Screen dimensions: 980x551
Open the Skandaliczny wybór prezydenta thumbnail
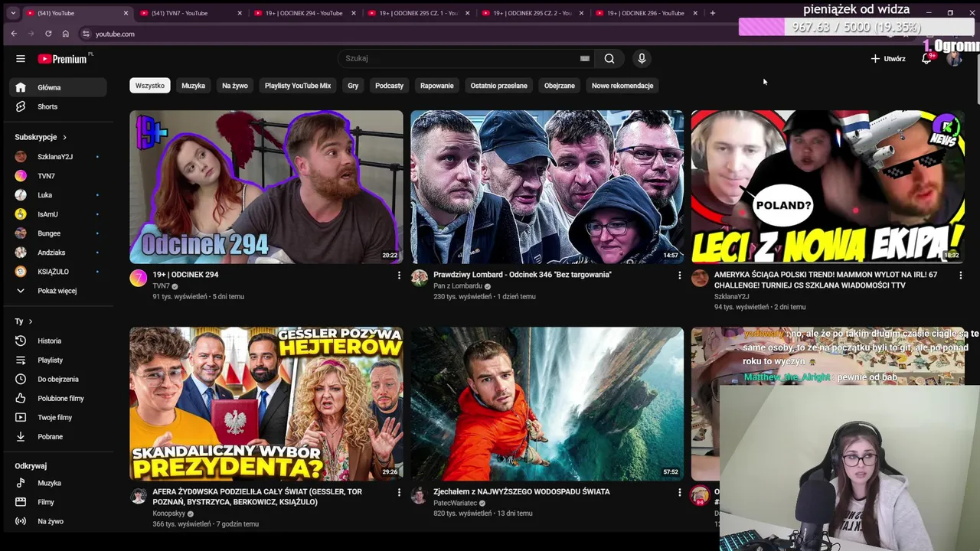266,404
